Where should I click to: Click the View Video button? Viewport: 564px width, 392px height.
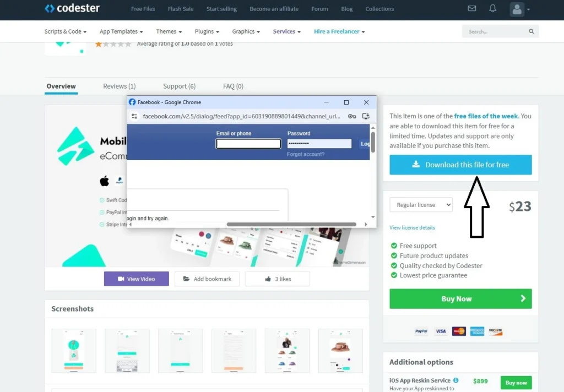(x=137, y=279)
